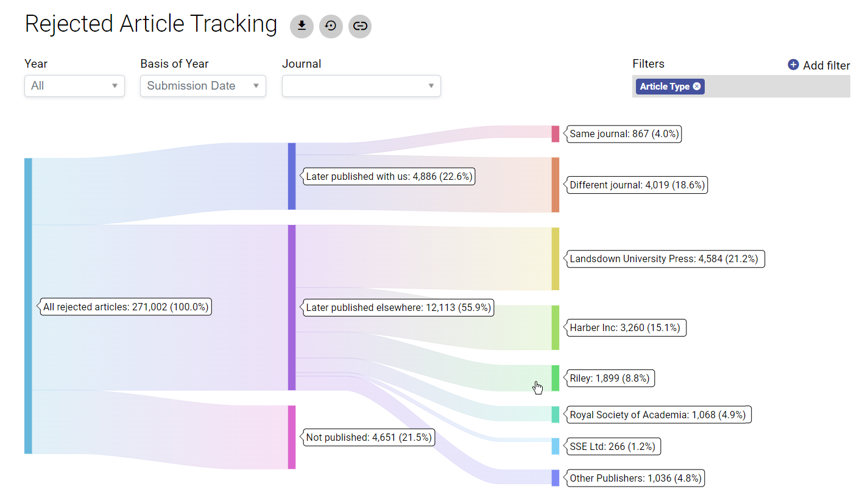Click the reset/history circular arrow icon

tap(331, 26)
